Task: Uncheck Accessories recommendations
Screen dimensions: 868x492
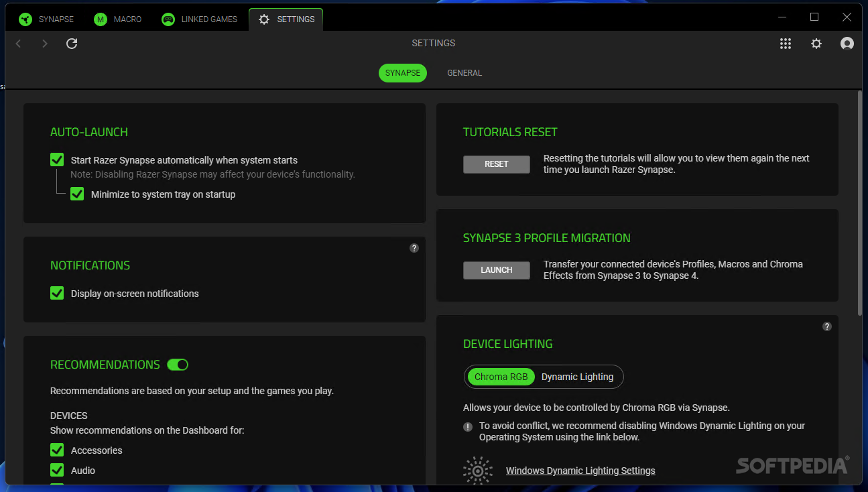Action: 57,450
